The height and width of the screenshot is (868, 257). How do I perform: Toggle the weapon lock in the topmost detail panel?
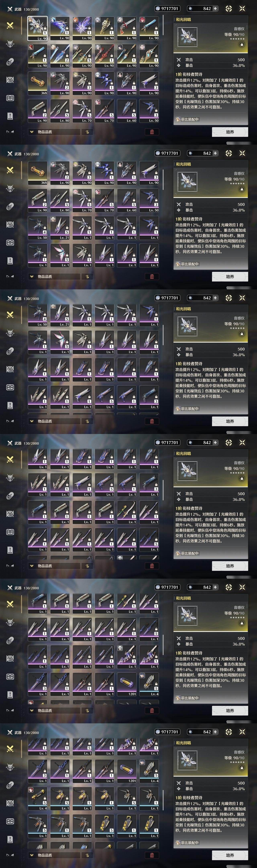242,44
